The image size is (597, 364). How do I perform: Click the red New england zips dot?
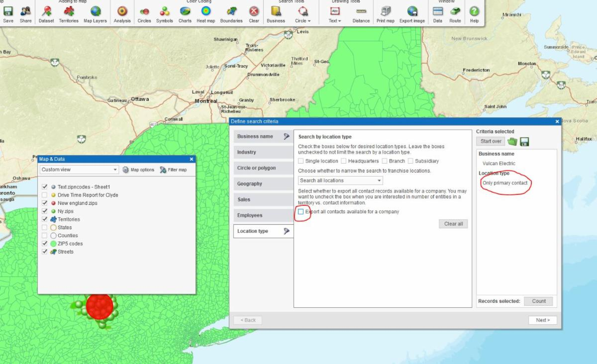pos(53,203)
